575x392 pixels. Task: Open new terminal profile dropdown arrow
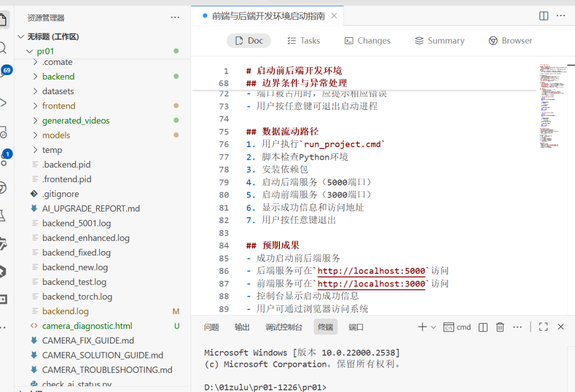(433, 327)
